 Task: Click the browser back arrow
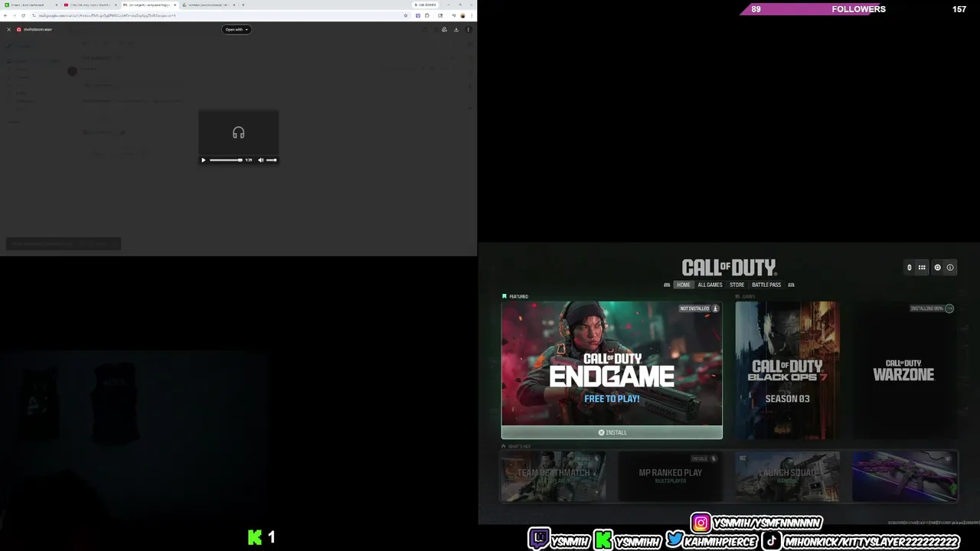(x=5, y=15)
